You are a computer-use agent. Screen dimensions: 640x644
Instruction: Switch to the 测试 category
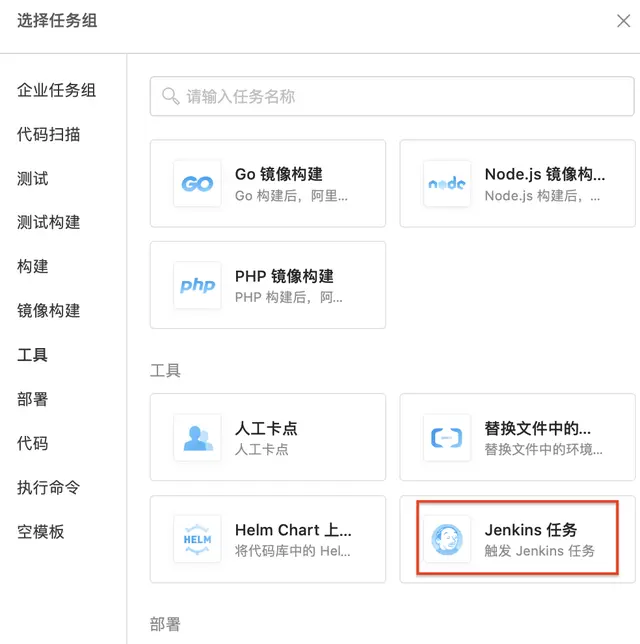pyautogui.click(x=32, y=179)
